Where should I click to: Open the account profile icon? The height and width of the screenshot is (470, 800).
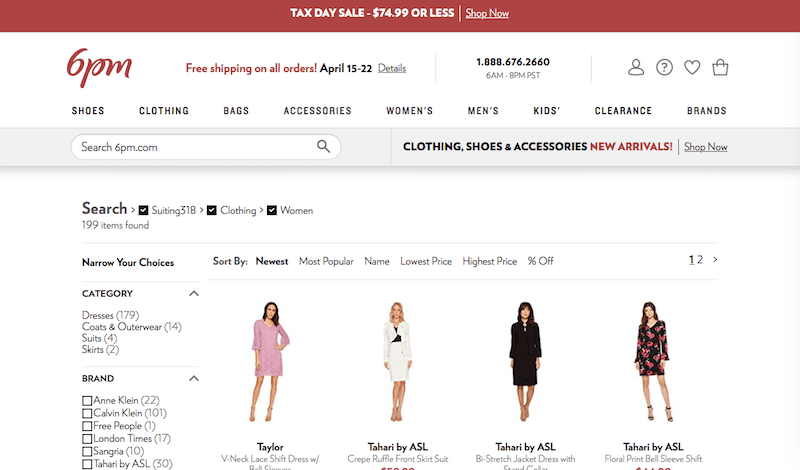point(636,67)
